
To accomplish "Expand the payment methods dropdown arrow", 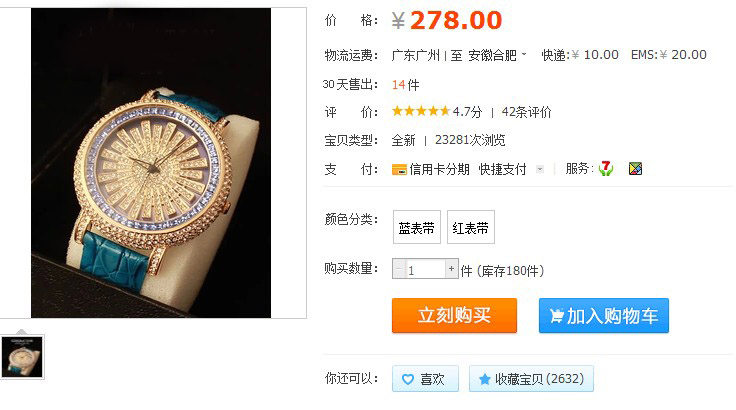I will 540,170.
